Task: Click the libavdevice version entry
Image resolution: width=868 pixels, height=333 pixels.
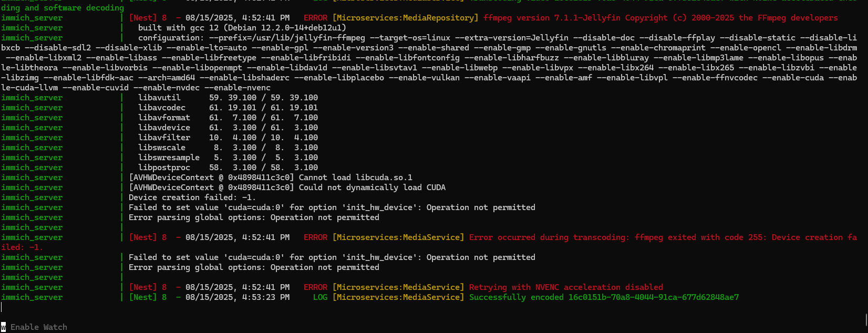Action: coord(228,128)
